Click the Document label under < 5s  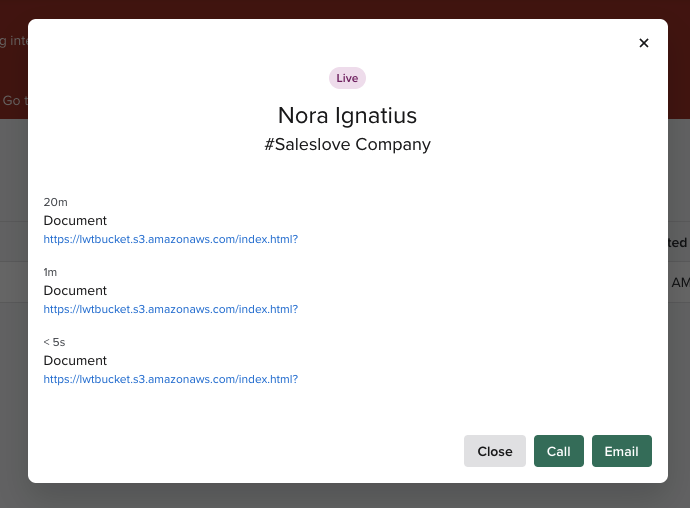tap(75, 360)
